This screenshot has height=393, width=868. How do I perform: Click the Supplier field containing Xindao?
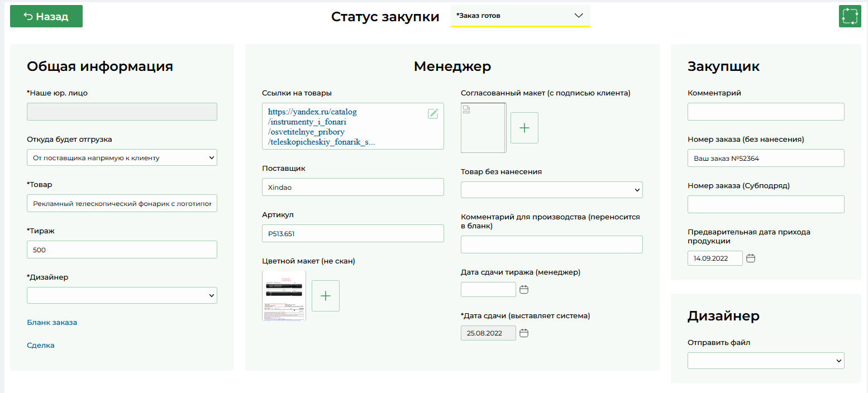(352, 188)
